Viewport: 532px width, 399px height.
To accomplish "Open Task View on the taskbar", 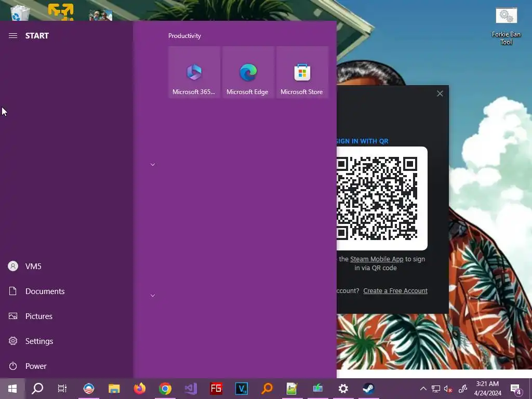I will pos(62,389).
